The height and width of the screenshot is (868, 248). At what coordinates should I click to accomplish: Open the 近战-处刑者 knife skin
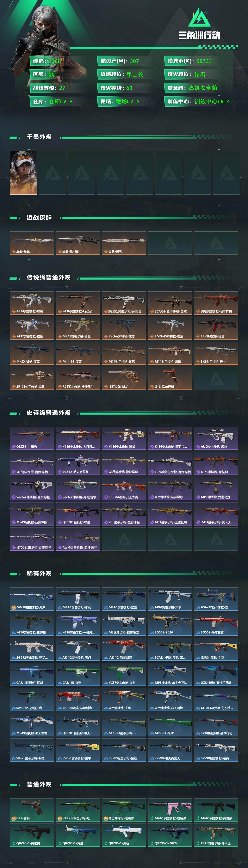click(x=78, y=243)
